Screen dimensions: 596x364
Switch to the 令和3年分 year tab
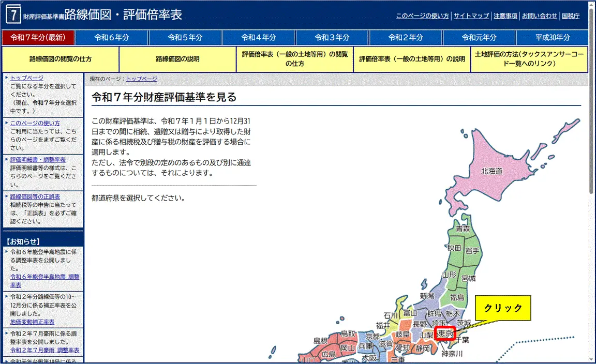[x=332, y=37]
